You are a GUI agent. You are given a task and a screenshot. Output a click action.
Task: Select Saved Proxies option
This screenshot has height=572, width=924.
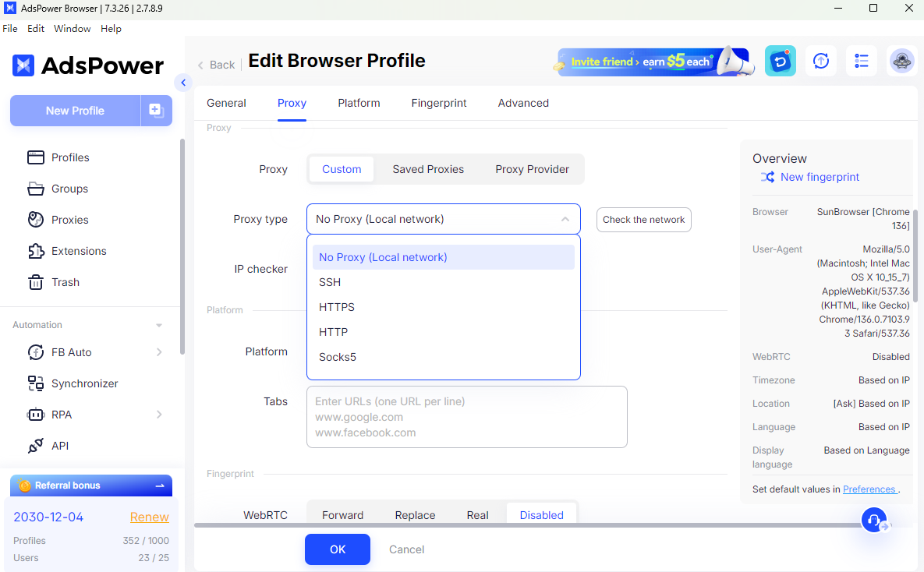click(x=428, y=169)
